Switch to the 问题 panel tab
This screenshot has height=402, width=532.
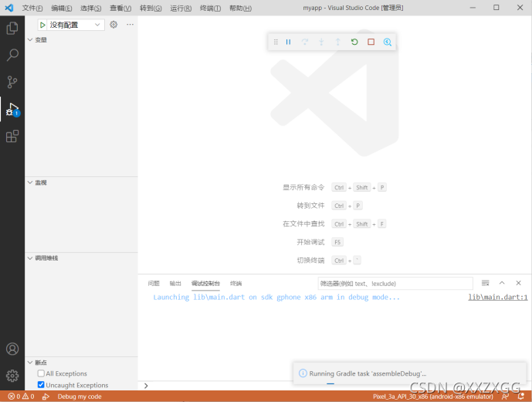pyautogui.click(x=154, y=283)
